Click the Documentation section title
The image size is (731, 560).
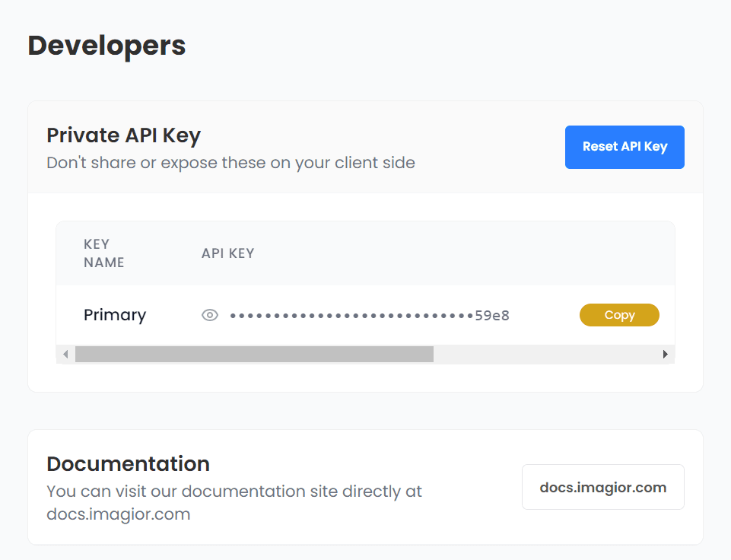[x=129, y=463]
